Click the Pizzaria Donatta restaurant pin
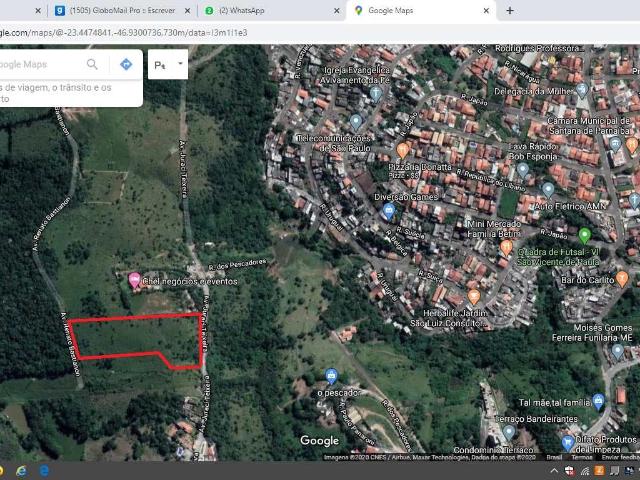Viewport: 640px width, 480px height. 402,151
